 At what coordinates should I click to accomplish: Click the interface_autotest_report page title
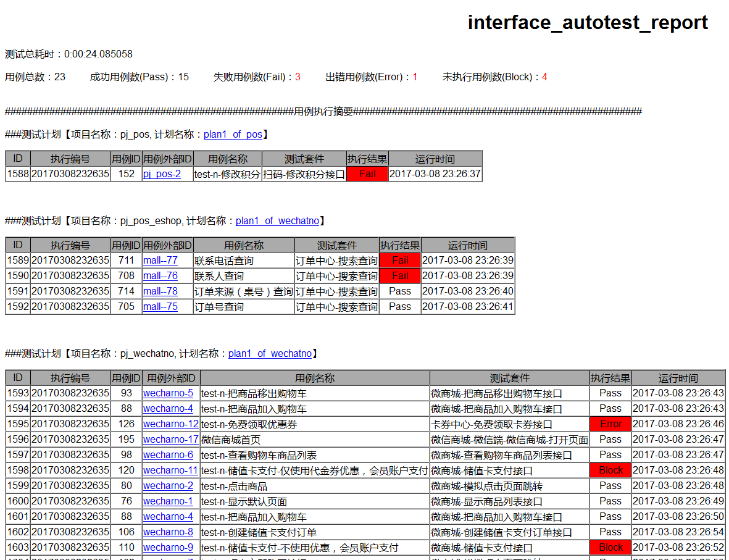587,23
